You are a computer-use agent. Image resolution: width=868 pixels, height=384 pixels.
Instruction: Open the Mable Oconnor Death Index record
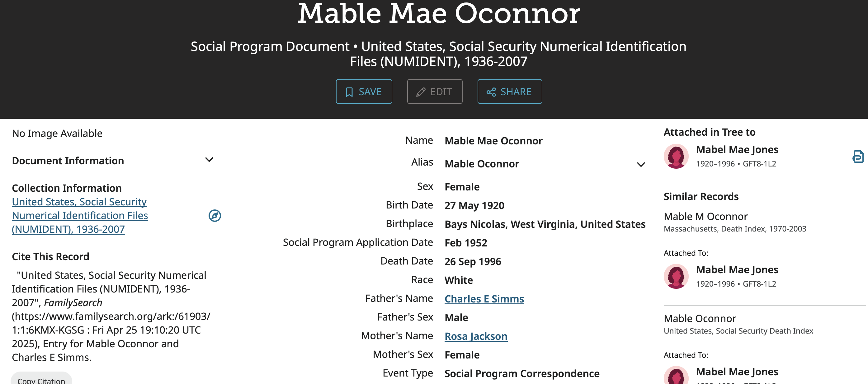tap(700, 318)
